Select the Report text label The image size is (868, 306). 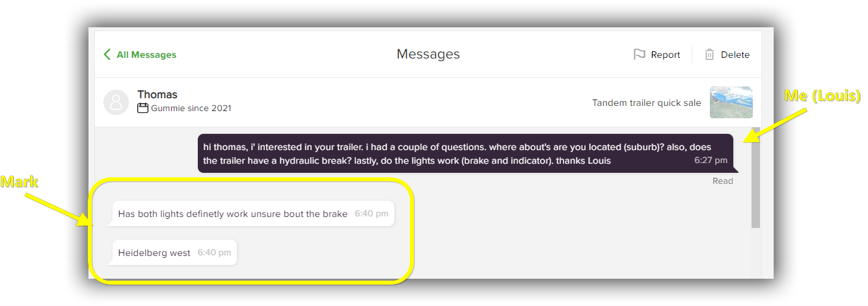tap(666, 55)
